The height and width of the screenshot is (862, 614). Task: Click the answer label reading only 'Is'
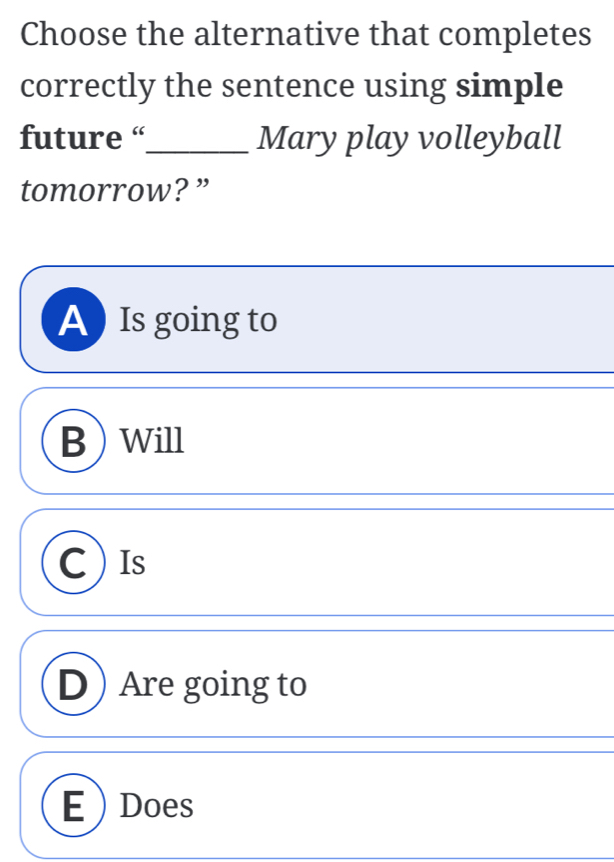(x=133, y=564)
